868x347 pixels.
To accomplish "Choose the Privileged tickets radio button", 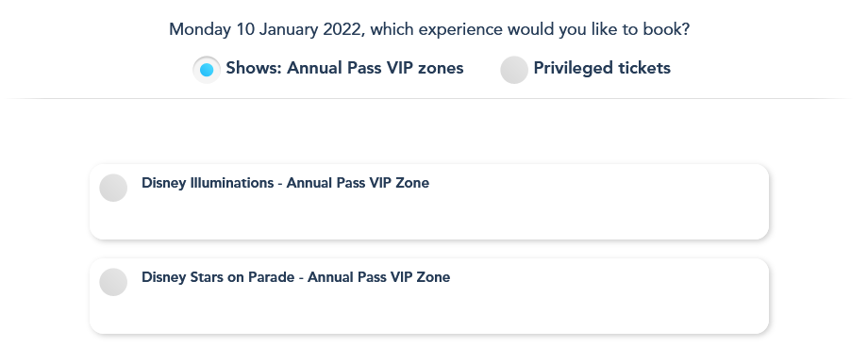I will [514, 70].
